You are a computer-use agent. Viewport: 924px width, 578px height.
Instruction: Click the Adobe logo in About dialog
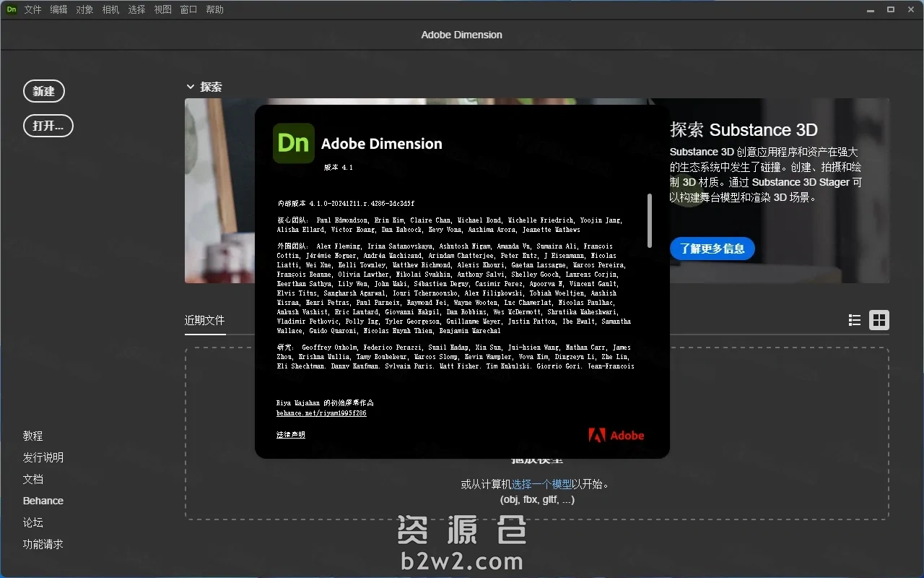(616, 435)
